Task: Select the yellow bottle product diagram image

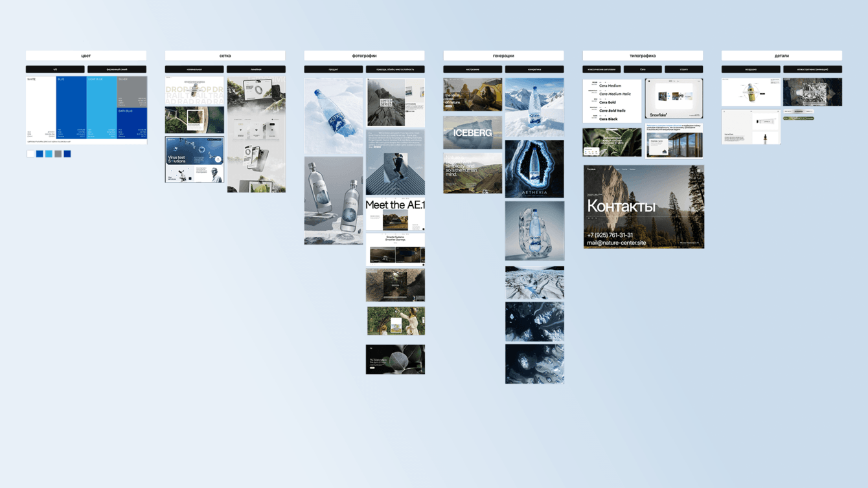Action: click(751, 93)
